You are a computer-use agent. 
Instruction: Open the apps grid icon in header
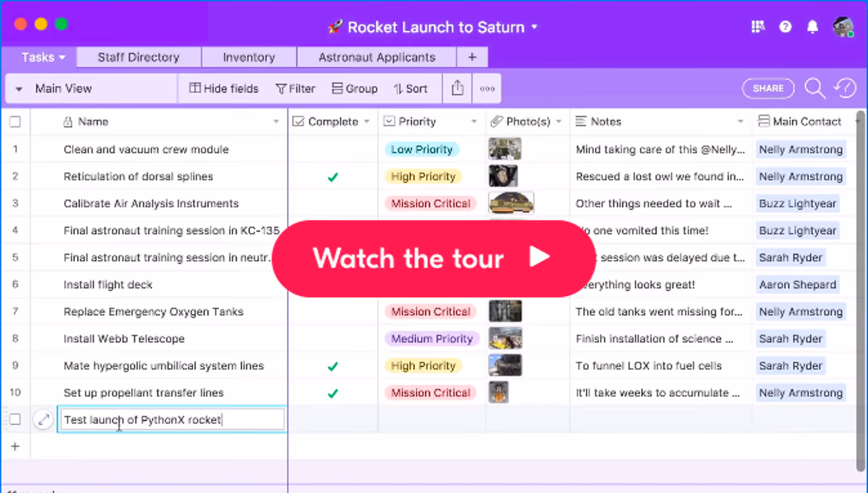point(758,27)
